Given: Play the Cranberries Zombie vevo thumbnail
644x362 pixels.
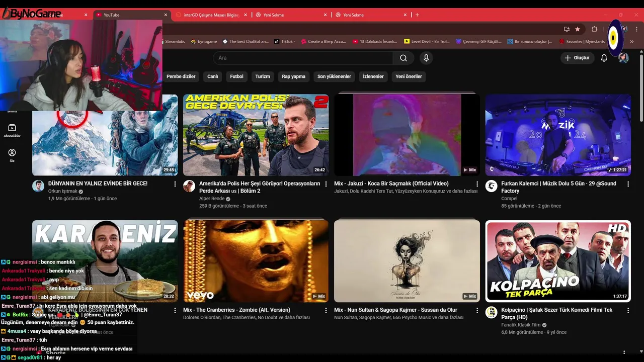Looking at the screenshot, I should [256, 261].
